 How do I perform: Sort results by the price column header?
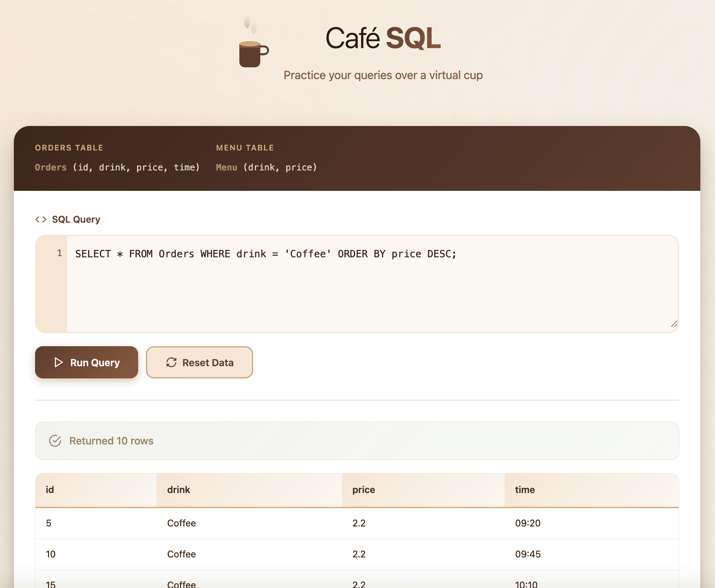363,490
